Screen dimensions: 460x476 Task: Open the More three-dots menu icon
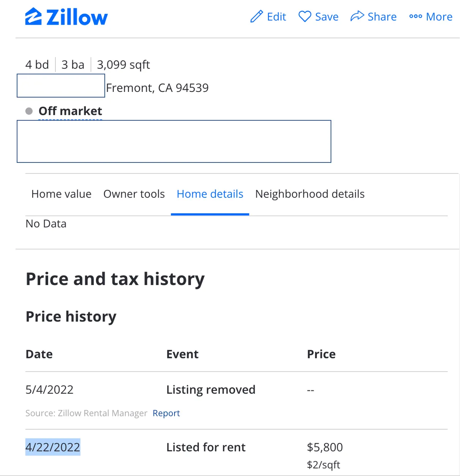(x=416, y=16)
